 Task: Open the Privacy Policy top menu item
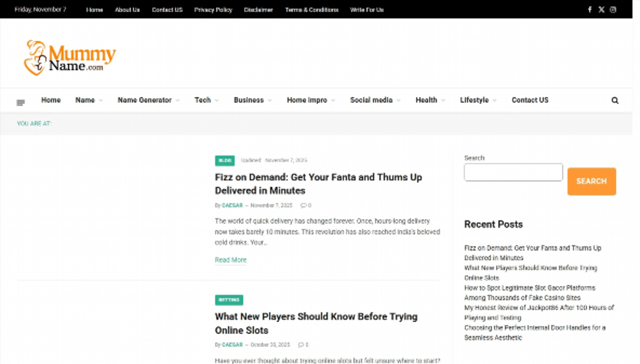click(213, 10)
